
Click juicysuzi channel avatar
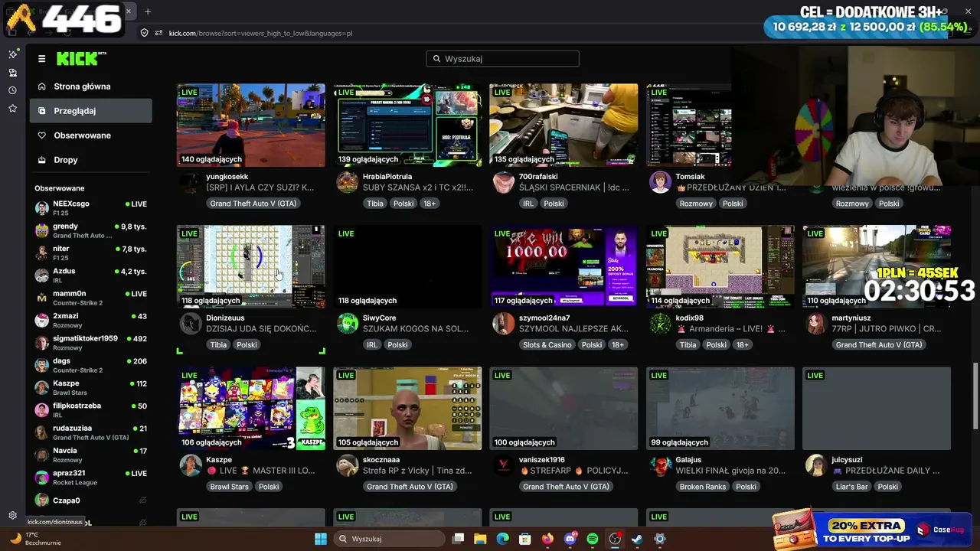(x=816, y=465)
